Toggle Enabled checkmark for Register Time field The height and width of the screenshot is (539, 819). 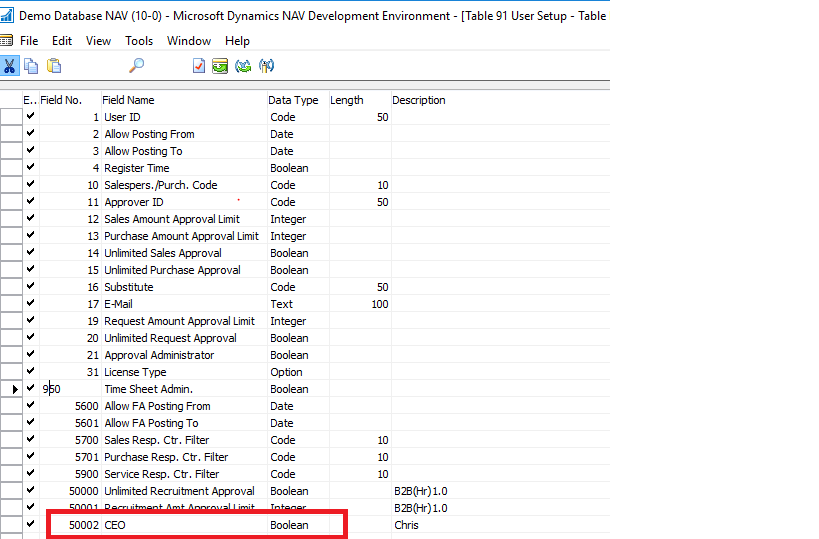click(30, 167)
